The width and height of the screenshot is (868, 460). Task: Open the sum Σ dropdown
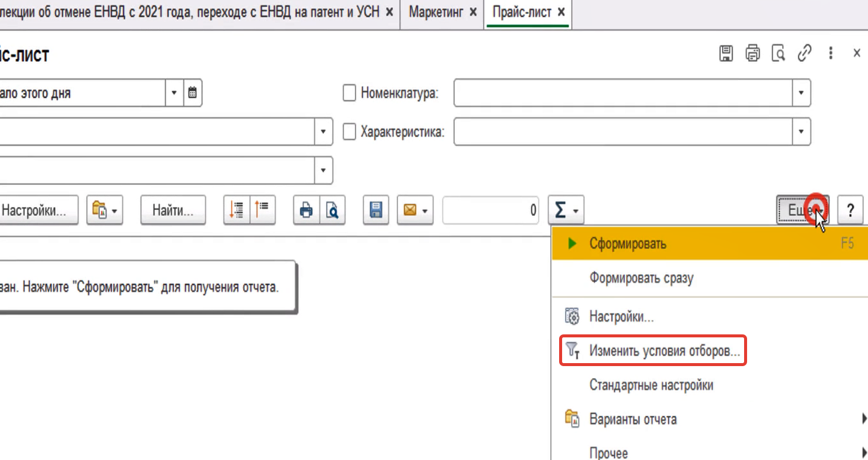566,210
